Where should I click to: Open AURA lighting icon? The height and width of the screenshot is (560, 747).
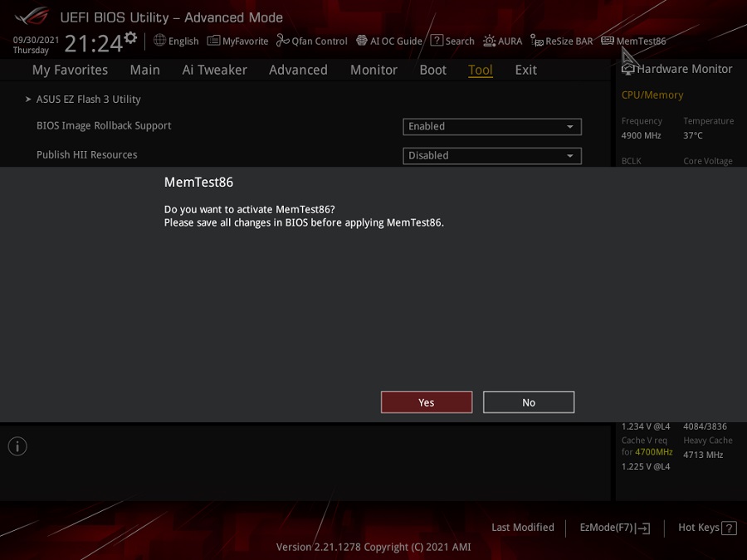point(489,41)
